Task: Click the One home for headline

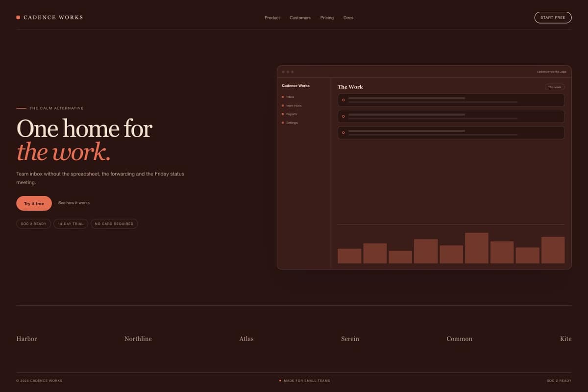Action: [84, 128]
